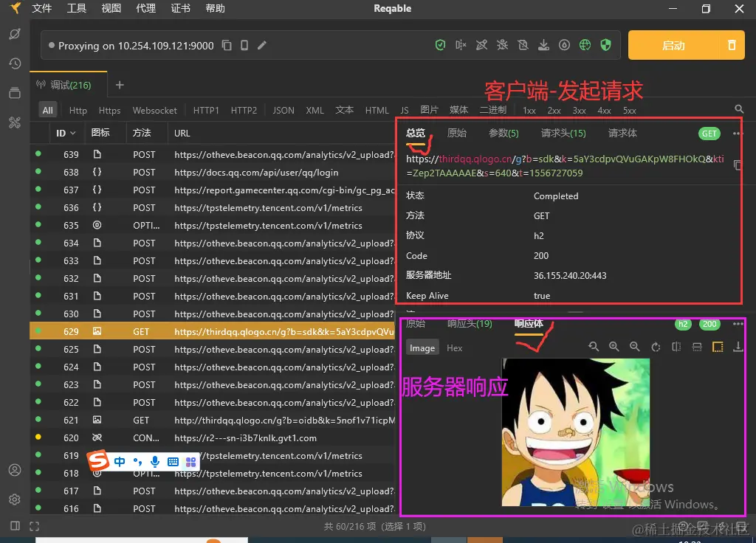Click the fullscreen brackets icon at bottom left
This screenshot has width=756, height=543.
click(x=34, y=526)
